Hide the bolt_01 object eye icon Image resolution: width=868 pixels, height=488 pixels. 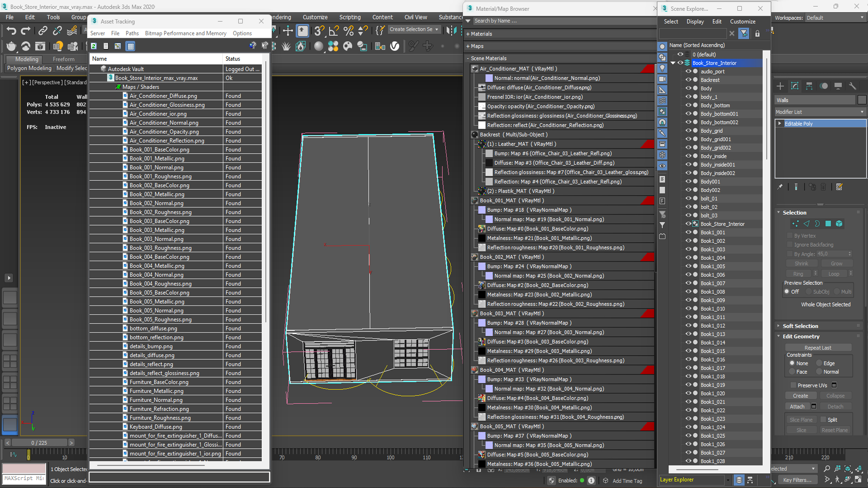click(689, 198)
